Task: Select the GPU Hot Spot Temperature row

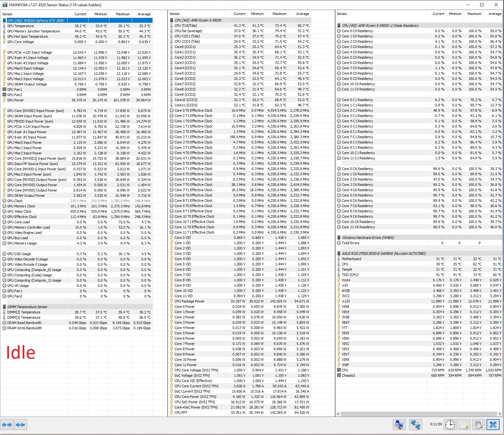Action: (x=77, y=36)
